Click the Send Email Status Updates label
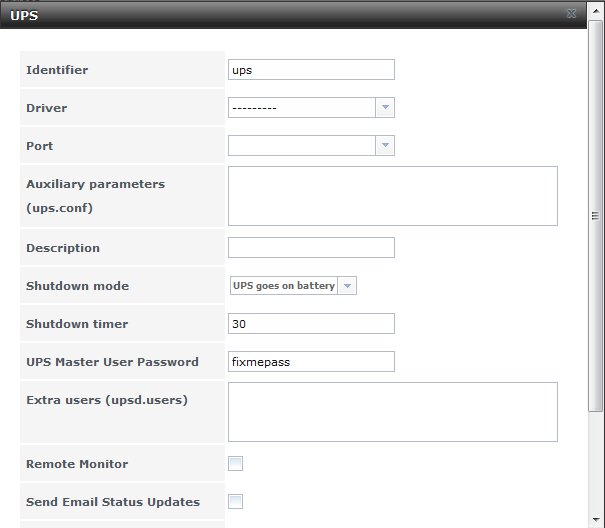Image resolution: width=605 pixels, height=528 pixels. tap(113, 502)
